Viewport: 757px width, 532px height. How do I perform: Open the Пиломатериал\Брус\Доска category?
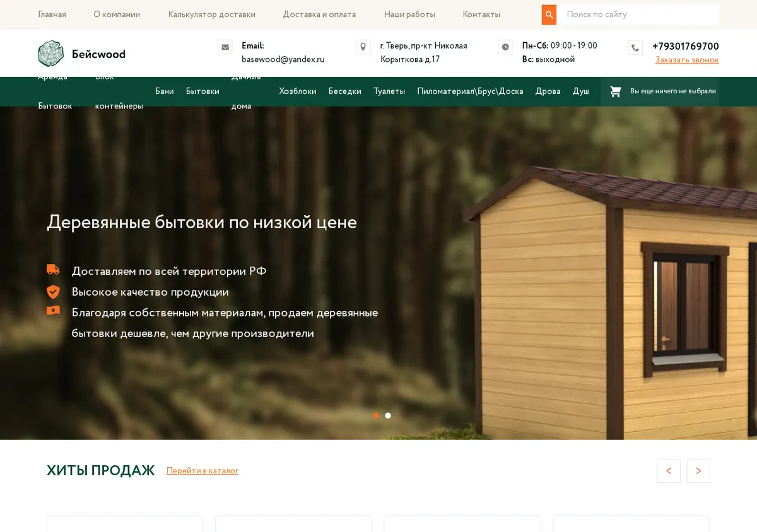coord(470,91)
